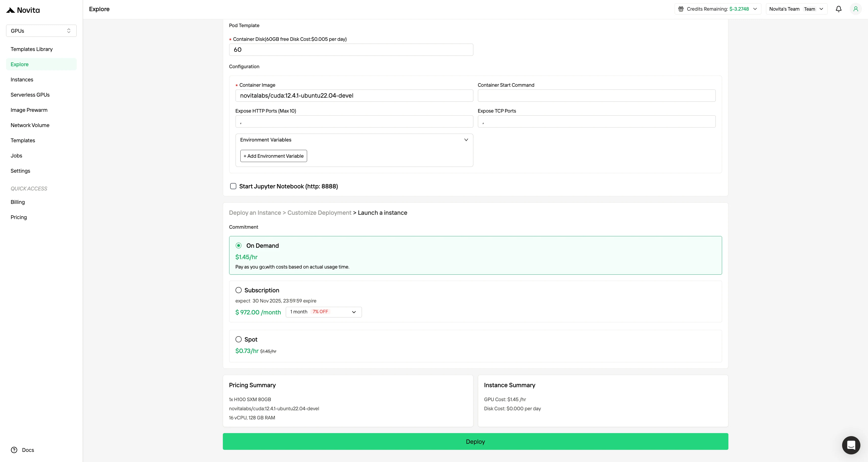Screen dimensions: 868x462
Task: Open the Explore page
Action: pos(41,64)
